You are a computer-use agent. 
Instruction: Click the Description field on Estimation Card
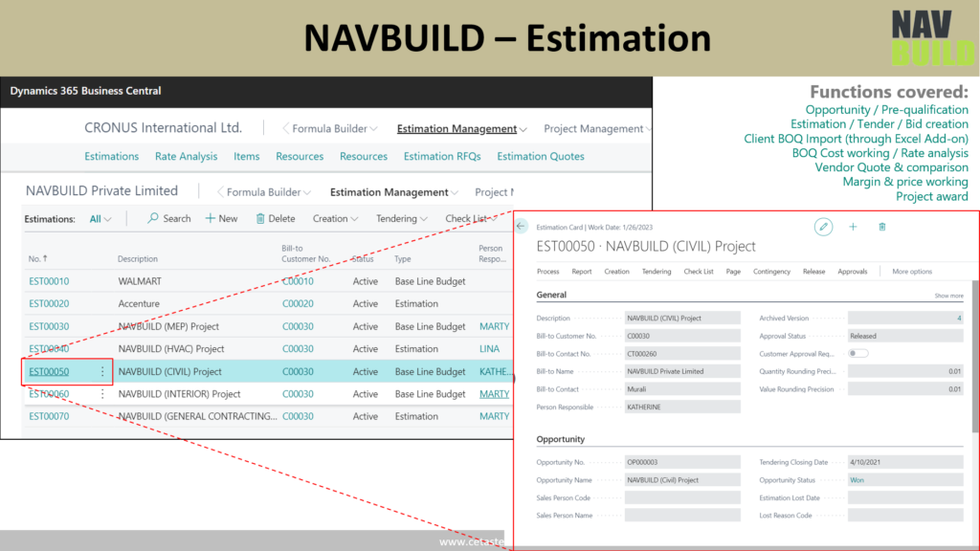(x=681, y=319)
